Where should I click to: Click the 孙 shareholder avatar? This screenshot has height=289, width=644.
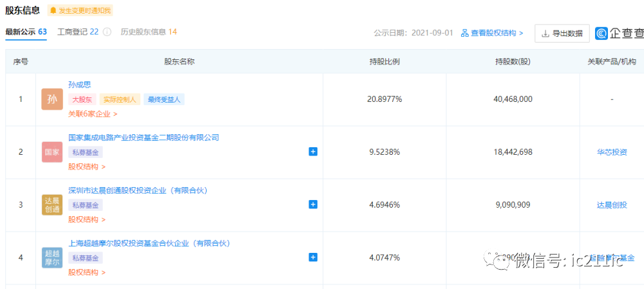click(52, 99)
